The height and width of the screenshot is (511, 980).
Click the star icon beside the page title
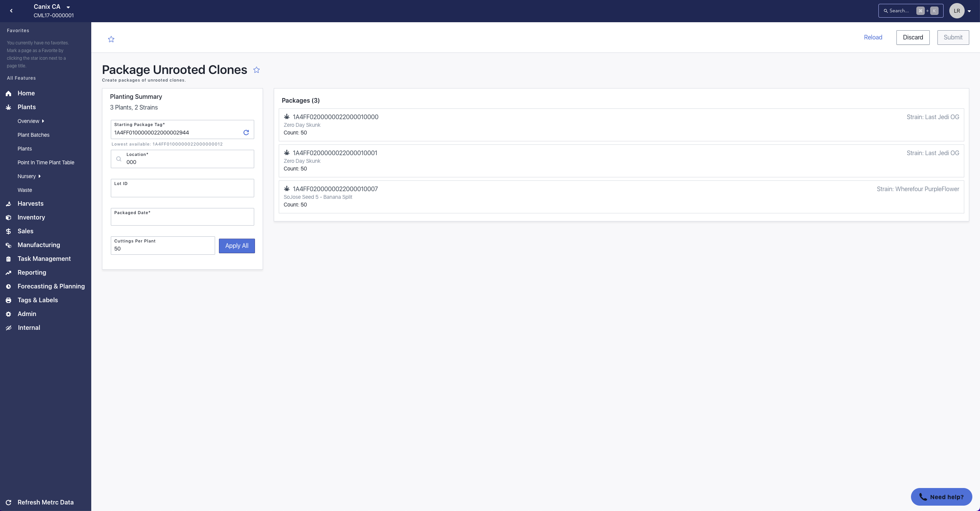pos(257,70)
